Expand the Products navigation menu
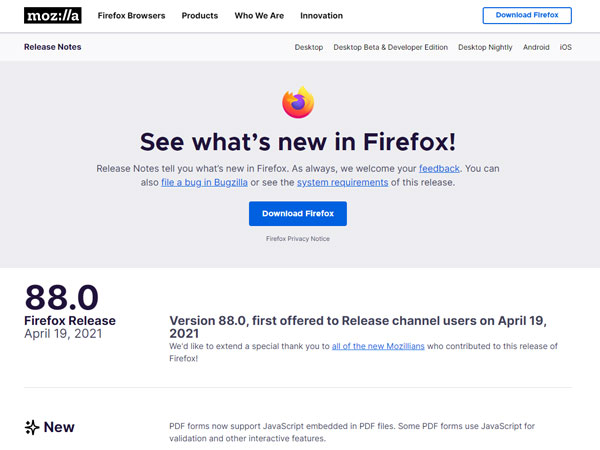Screen dimensions: 600x450 coord(199,16)
